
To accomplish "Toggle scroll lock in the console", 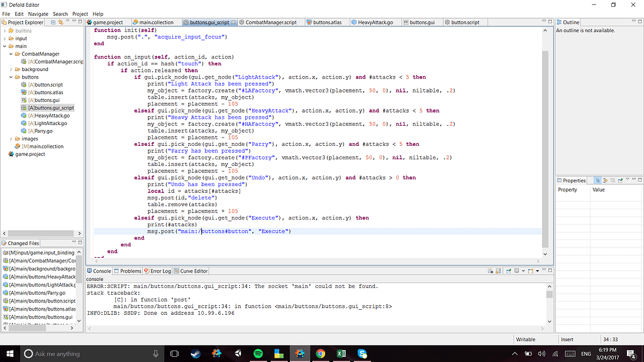I will point(498,271).
